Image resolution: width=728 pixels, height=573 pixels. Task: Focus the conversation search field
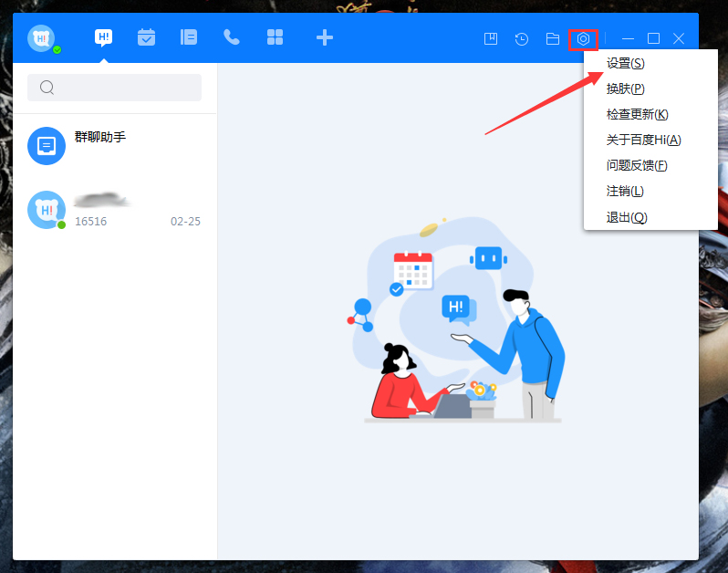[x=114, y=88]
